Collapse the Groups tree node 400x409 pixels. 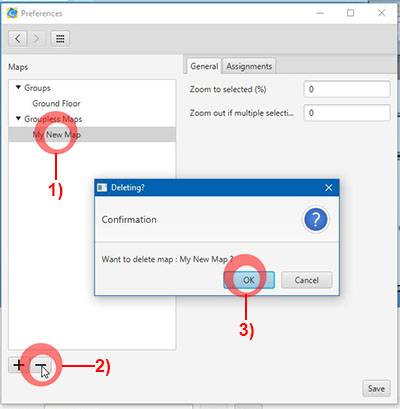click(x=18, y=87)
